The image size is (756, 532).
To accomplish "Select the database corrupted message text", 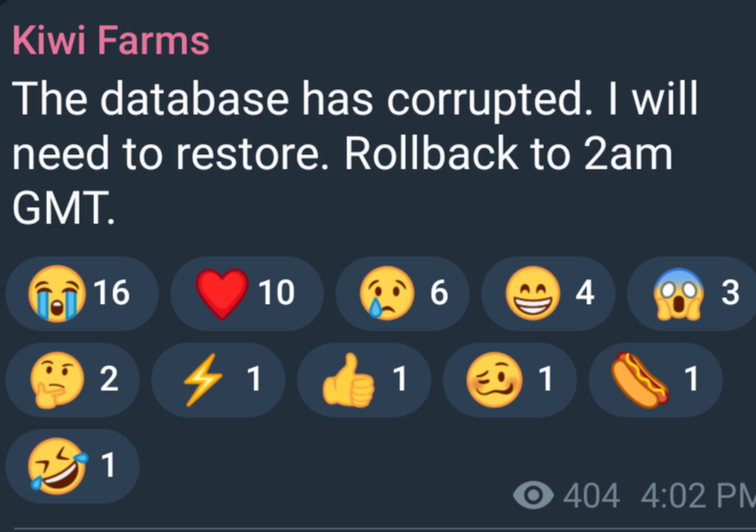I will 355,153.
